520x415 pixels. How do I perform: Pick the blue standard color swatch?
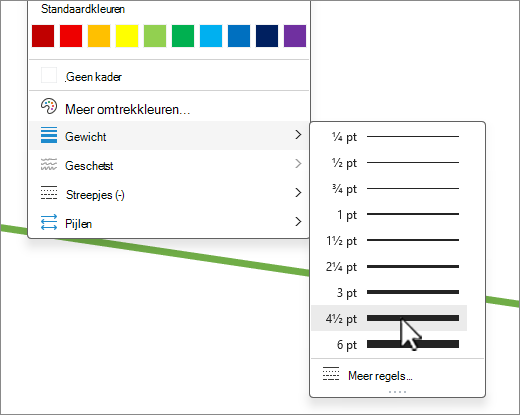[x=239, y=36]
